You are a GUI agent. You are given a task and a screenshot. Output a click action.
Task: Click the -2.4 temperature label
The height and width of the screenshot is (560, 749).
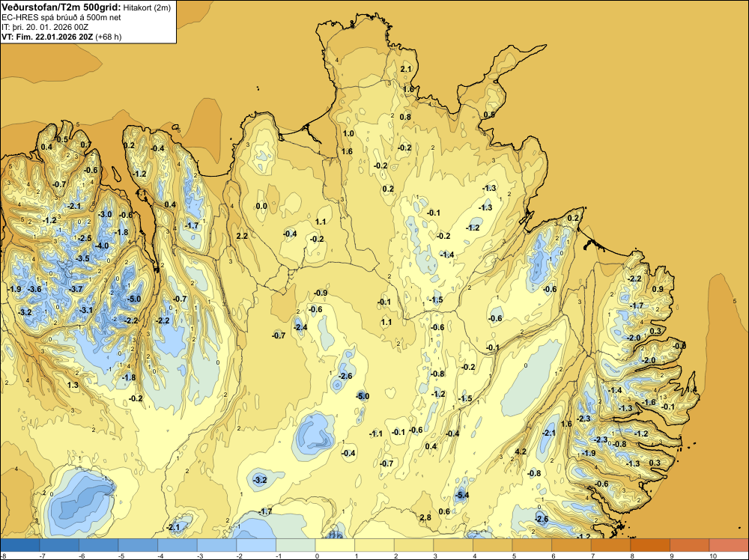pyautogui.click(x=300, y=327)
